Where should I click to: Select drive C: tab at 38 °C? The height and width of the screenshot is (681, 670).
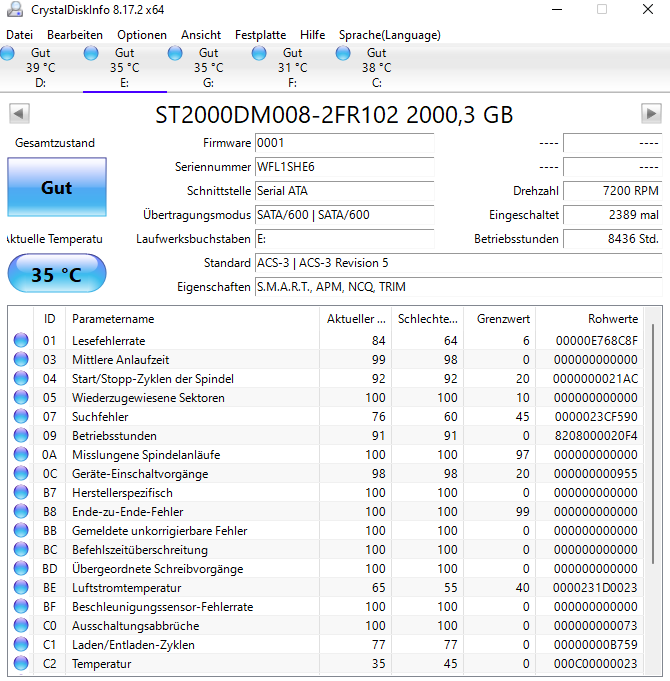coord(376,68)
